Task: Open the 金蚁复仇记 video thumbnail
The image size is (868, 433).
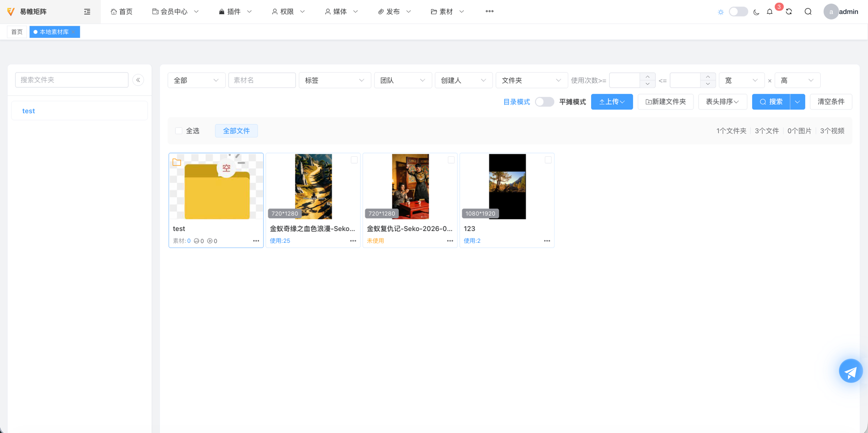Action: [x=410, y=186]
